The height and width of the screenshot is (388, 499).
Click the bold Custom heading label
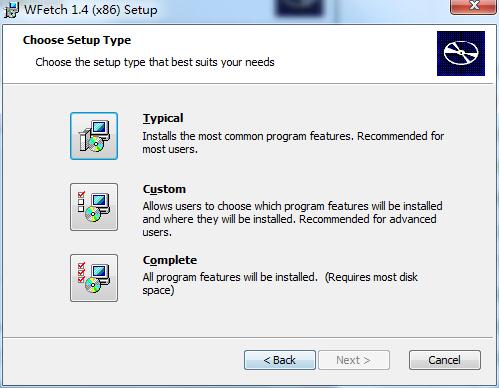pos(164,189)
